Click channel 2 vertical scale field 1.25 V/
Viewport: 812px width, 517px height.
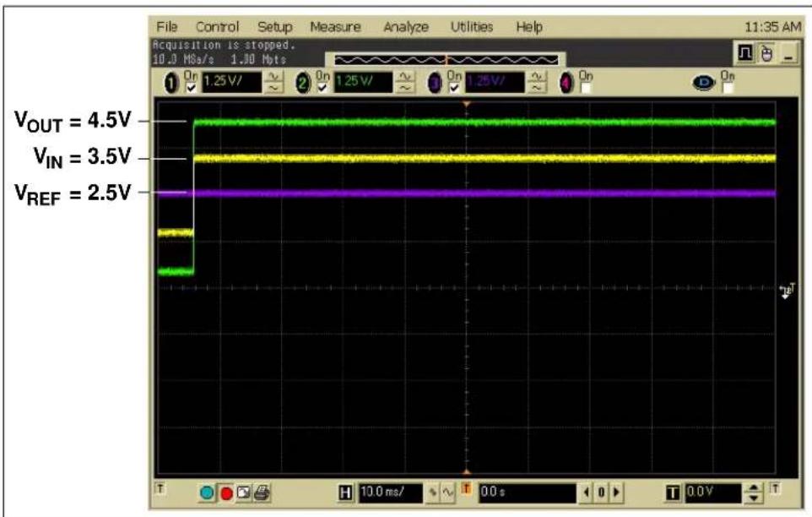[362, 83]
